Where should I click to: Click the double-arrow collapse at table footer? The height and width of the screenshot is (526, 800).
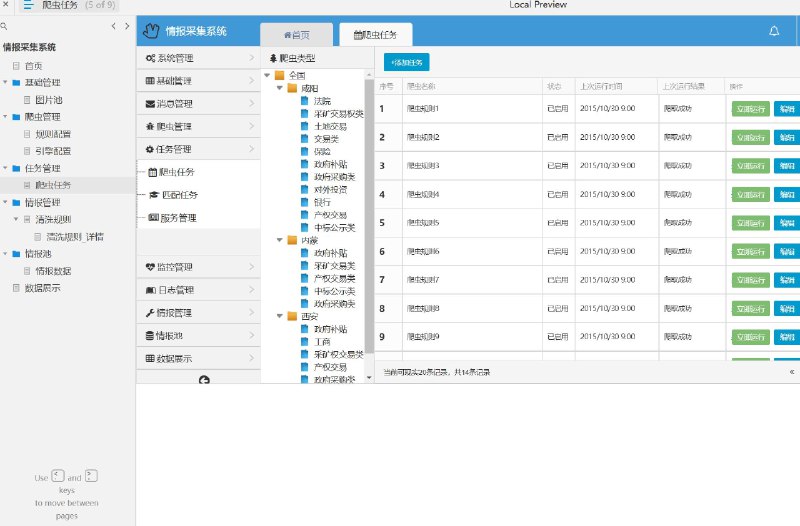(792, 372)
